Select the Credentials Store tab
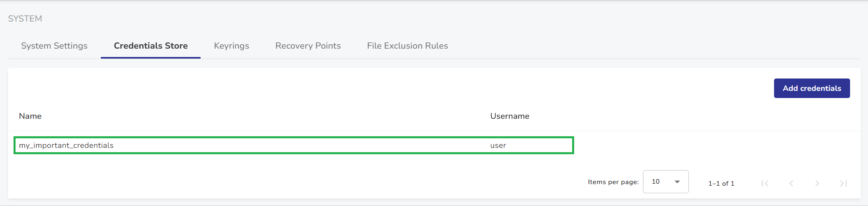Screen dimensions: 868x206 [x=151, y=46]
